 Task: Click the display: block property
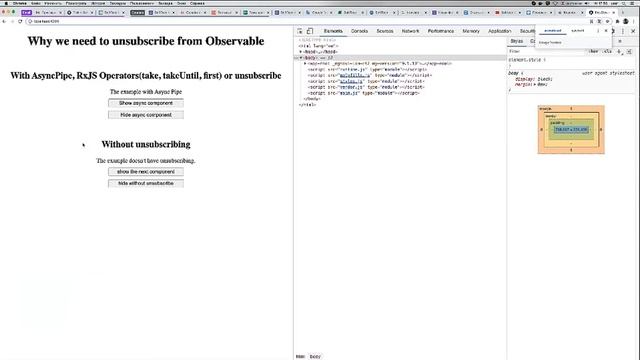[x=533, y=79]
